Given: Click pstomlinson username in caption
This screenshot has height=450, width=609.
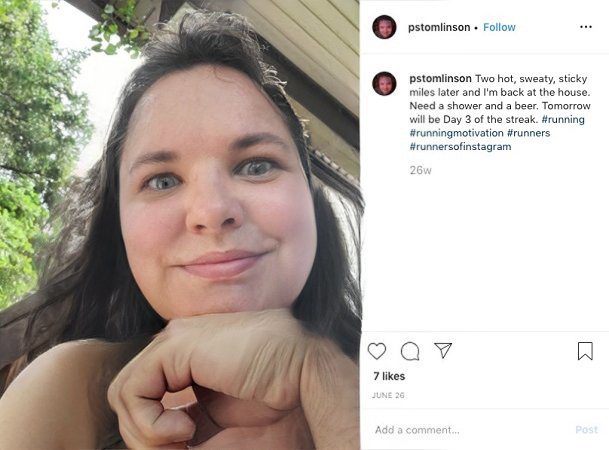Looking at the screenshot, I should [x=440, y=78].
